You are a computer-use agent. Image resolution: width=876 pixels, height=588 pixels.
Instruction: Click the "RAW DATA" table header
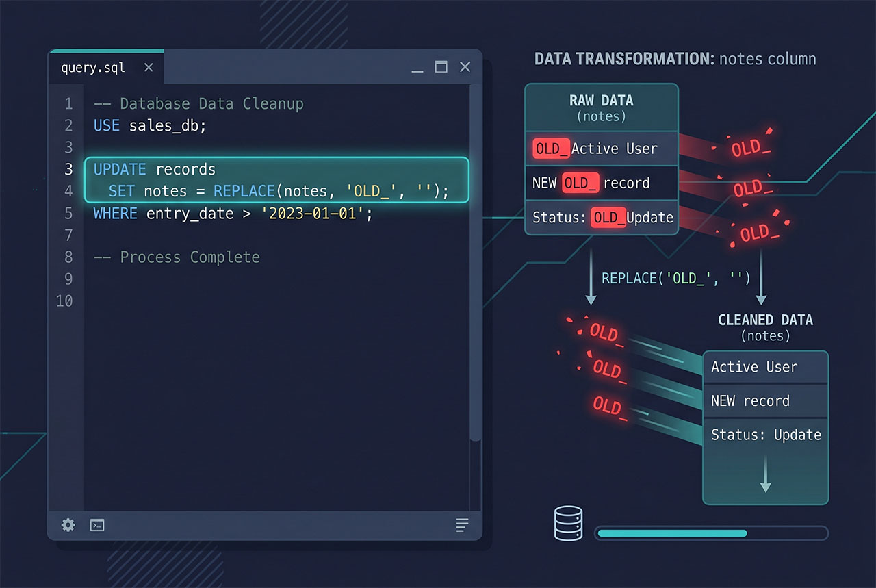pyautogui.click(x=602, y=107)
